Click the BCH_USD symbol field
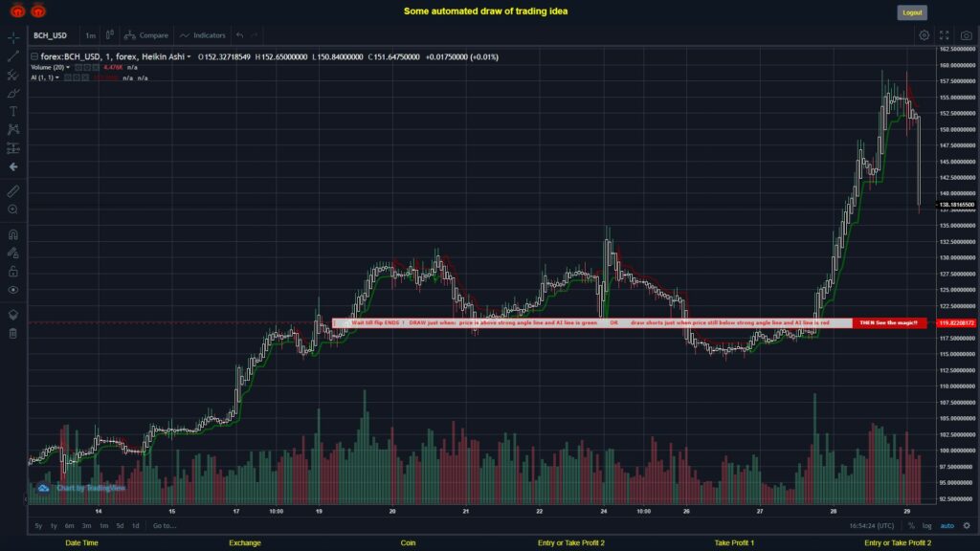Image resolution: width=980 pixels, height=551 pixels. (51, 35)
